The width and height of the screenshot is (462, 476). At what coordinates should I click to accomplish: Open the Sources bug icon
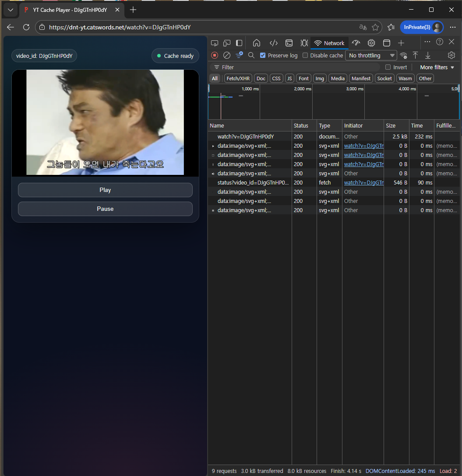point(304,43)
